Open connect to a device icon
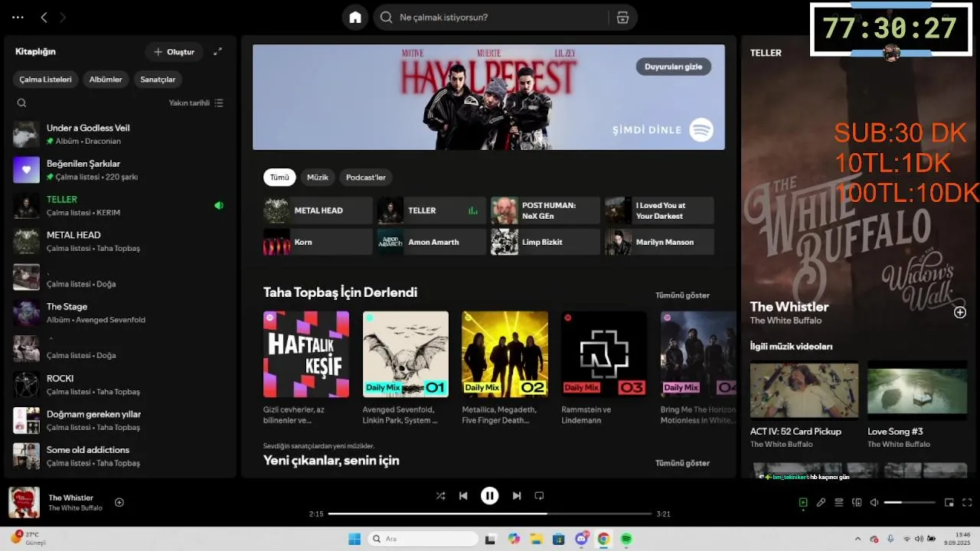This screenshot has width=980, height=551. (x=857, y=503)
